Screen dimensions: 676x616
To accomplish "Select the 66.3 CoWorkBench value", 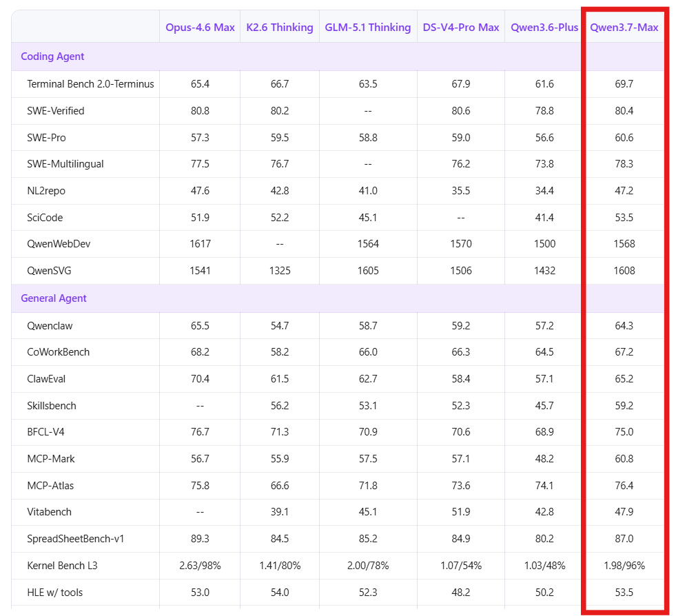I will [461, 351].
